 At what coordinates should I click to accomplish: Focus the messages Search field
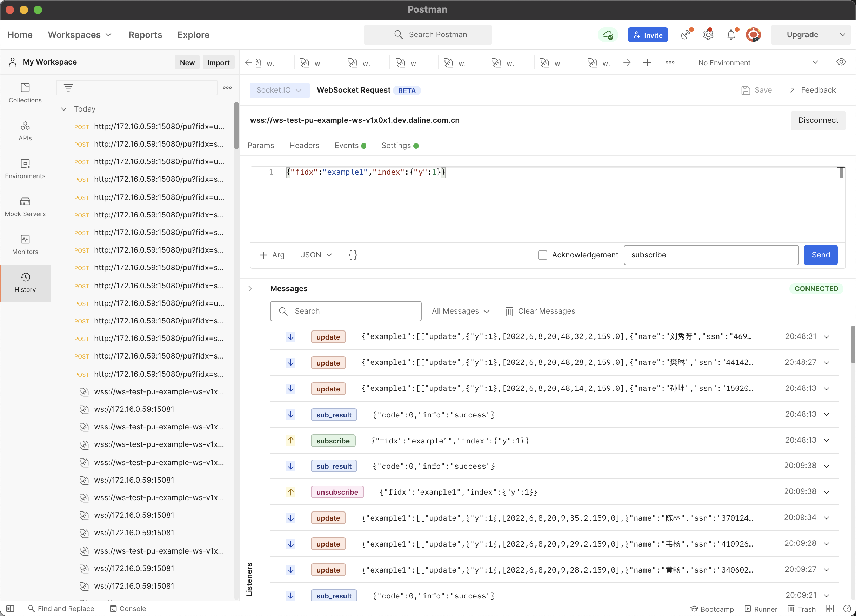[x=346, y=311]
